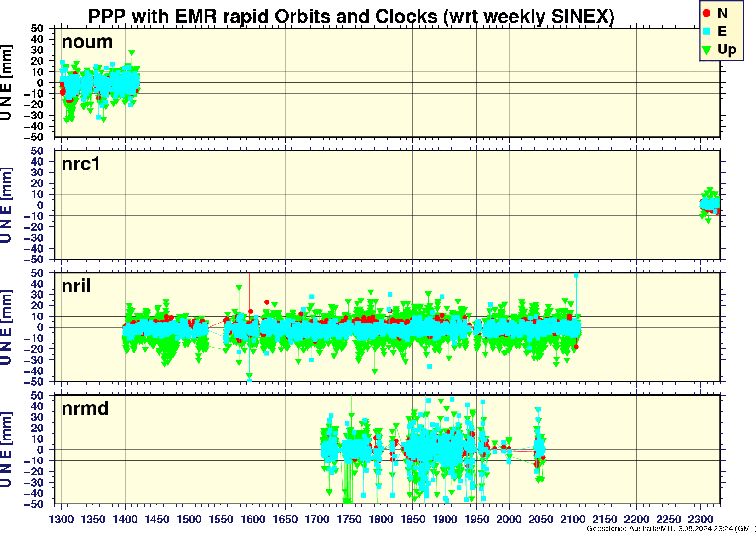The image size is (756, 533).
Task: Click the x-axis tick label 1650
Action: 285,519
